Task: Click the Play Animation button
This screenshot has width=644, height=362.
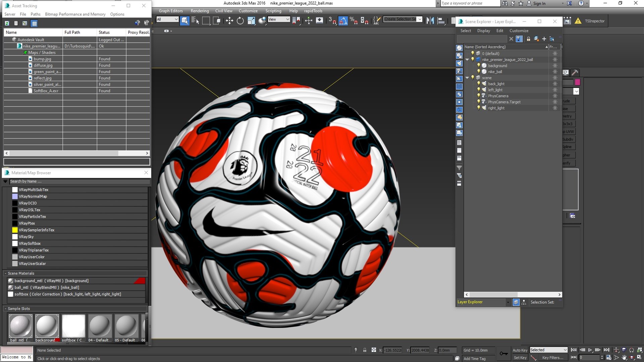Action: coord(590,350)
